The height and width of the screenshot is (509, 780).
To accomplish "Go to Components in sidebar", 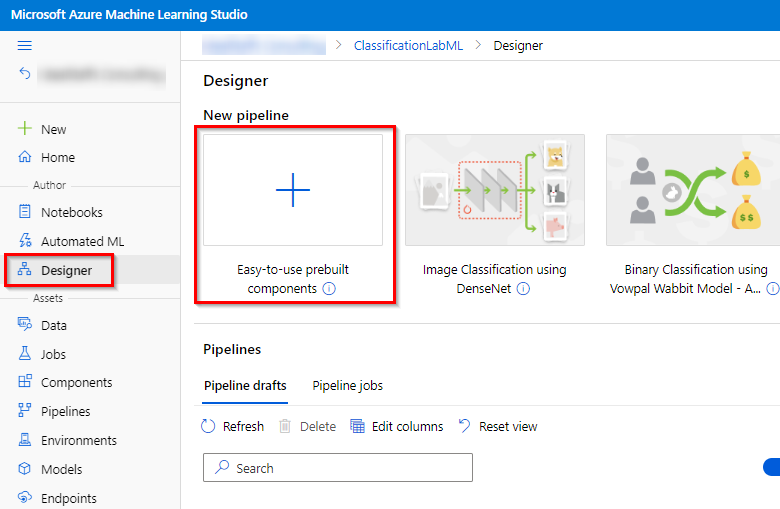I will click(76, 382).
